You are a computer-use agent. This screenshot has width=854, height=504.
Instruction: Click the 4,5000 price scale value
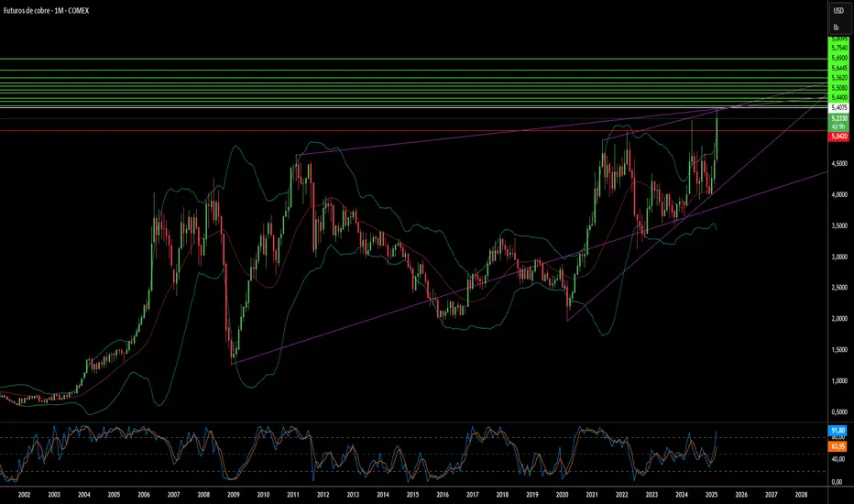839,163
